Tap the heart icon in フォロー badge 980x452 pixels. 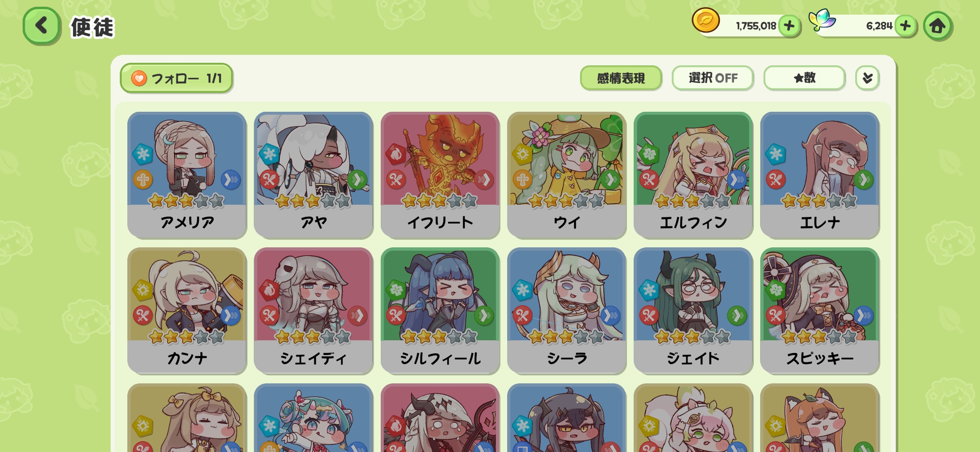click(139, 78)
